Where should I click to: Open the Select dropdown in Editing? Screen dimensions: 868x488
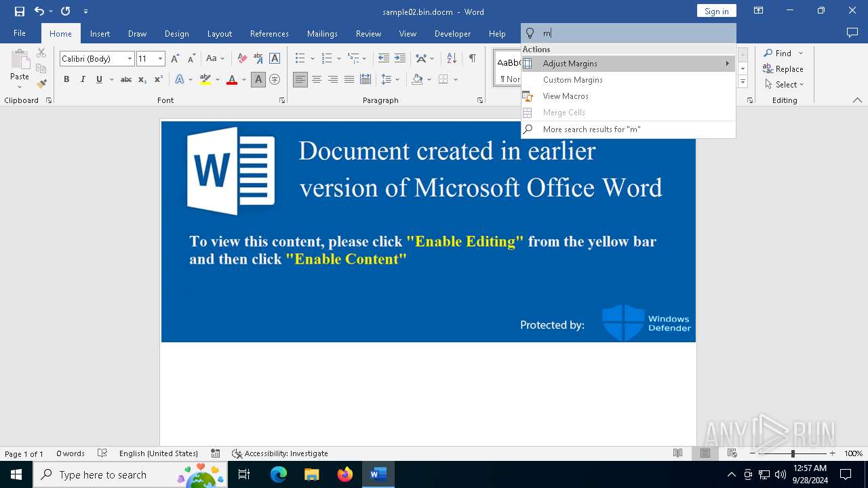point(785,85)
